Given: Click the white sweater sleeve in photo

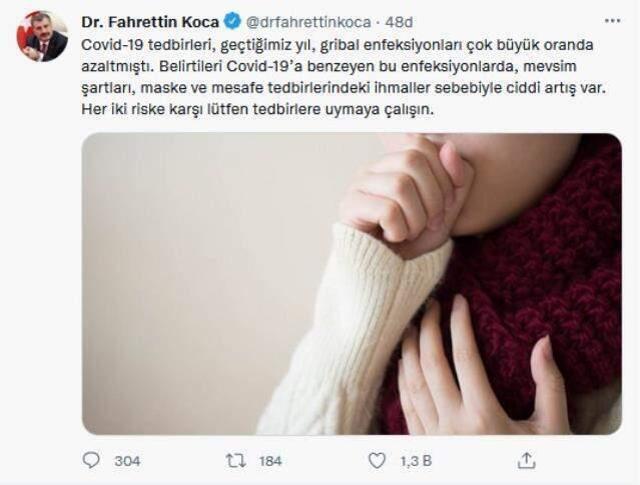Looking at the screenshot, I should point(330,330).
